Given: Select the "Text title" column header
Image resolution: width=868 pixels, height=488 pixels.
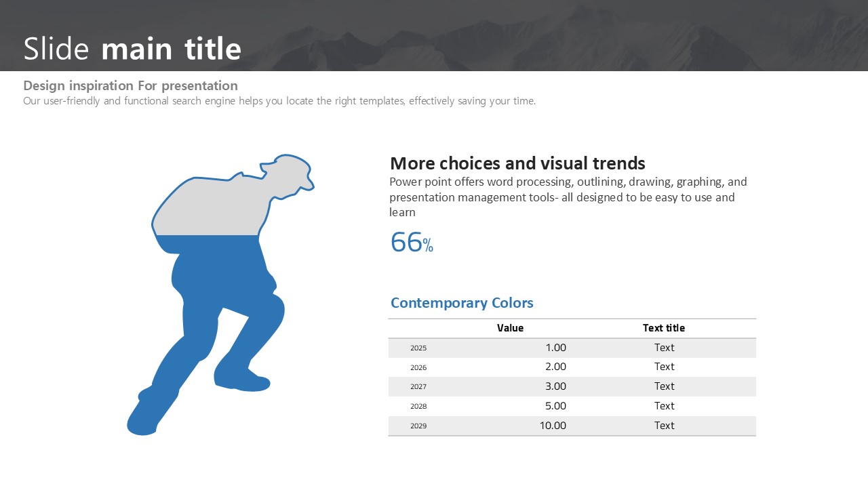Looking at the screenshot, I should tap(664, 328).
